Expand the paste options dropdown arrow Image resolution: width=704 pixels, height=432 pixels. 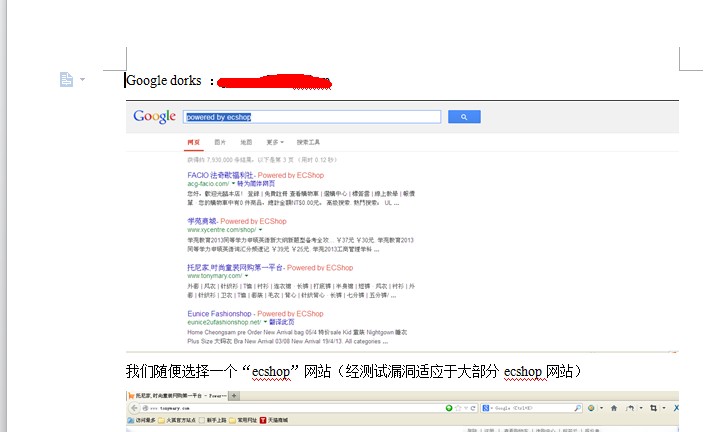point(82,79)
